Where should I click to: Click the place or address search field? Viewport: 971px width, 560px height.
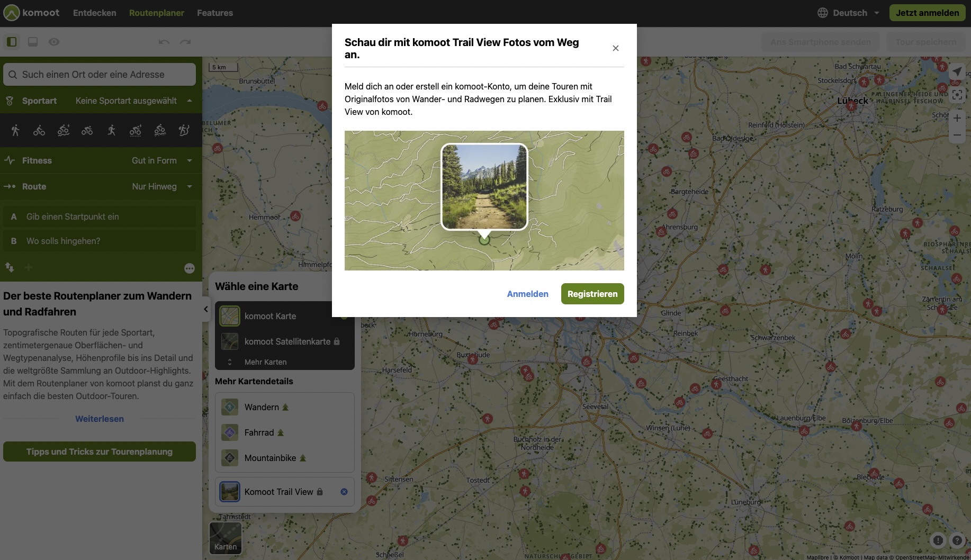[101, 75]
